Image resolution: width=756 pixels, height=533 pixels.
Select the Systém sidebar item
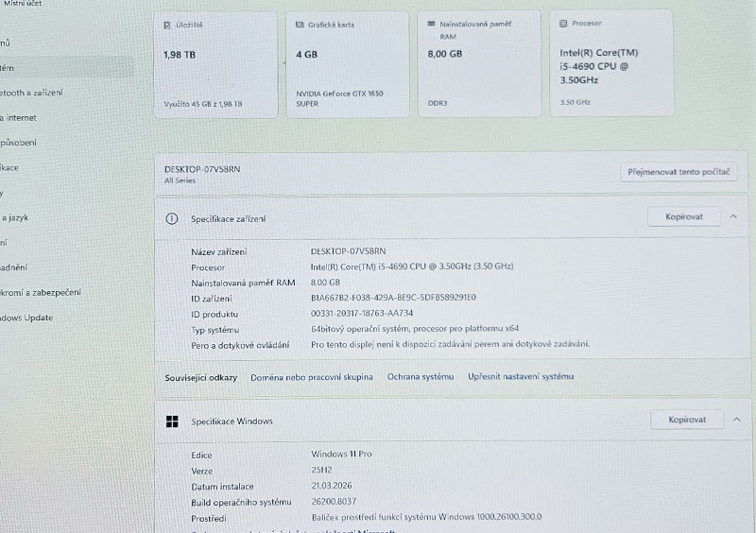pyautogui.click(x=66, y=67)
